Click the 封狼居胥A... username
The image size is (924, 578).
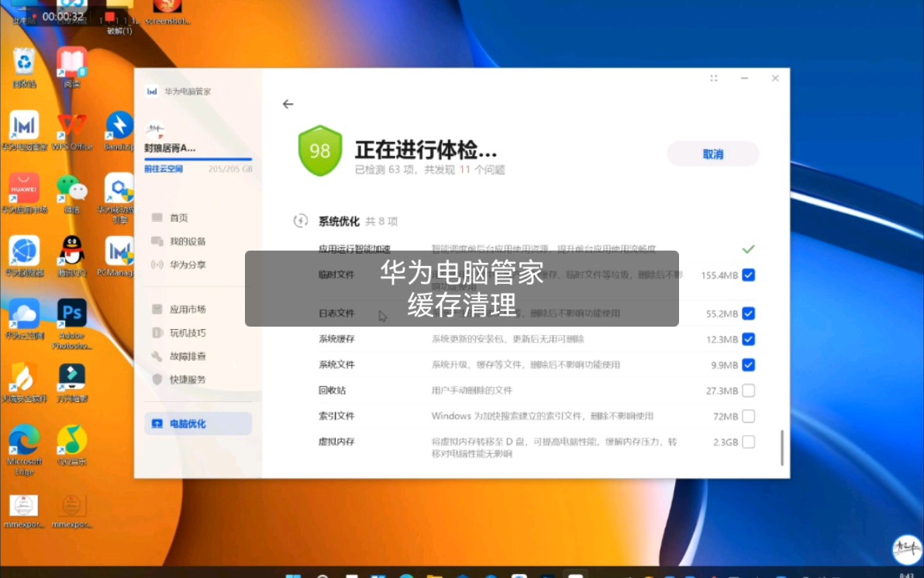[x=170, y=148]
